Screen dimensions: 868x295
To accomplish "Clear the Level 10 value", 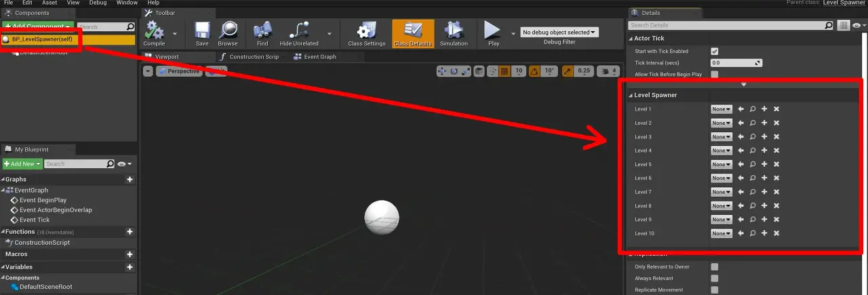I will 776,233.
